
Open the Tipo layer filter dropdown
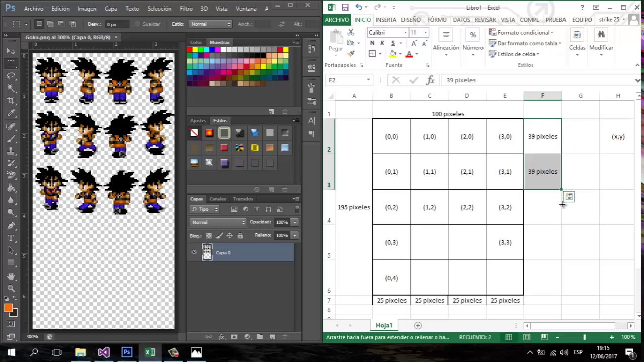click(204, 209)
